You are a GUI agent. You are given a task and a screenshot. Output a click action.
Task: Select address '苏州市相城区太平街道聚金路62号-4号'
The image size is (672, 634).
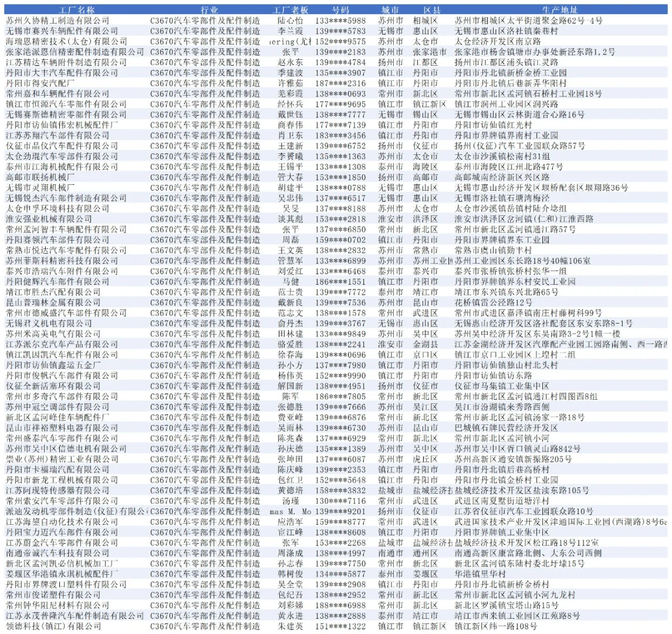pos(528,21)
